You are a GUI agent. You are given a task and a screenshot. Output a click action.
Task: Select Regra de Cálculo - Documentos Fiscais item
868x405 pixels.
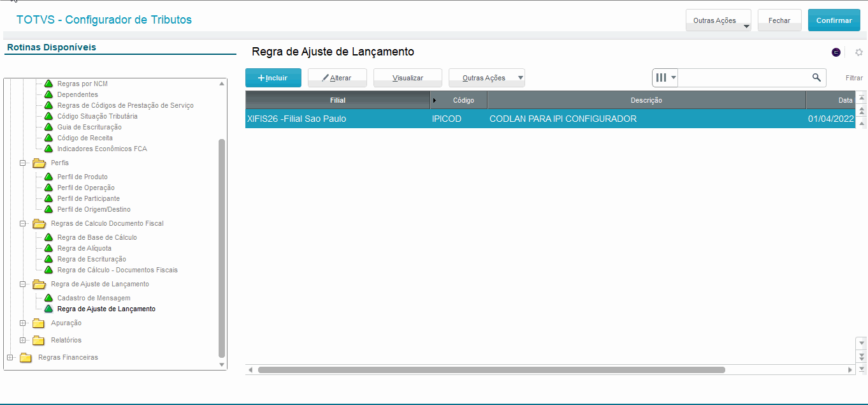117,270
